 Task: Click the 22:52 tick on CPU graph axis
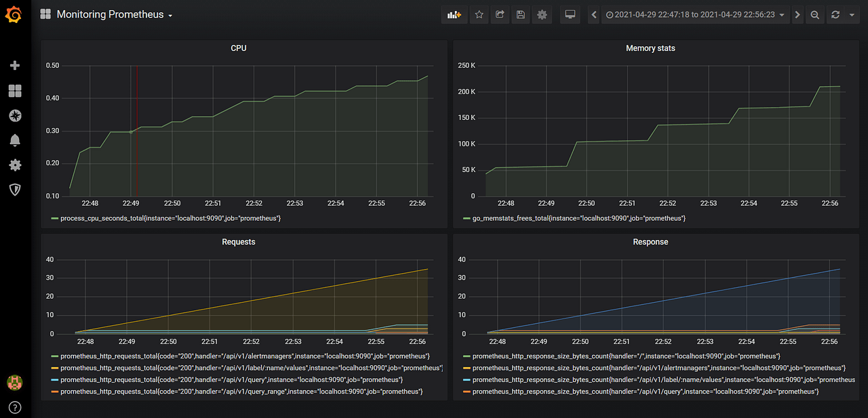(254, 203)
